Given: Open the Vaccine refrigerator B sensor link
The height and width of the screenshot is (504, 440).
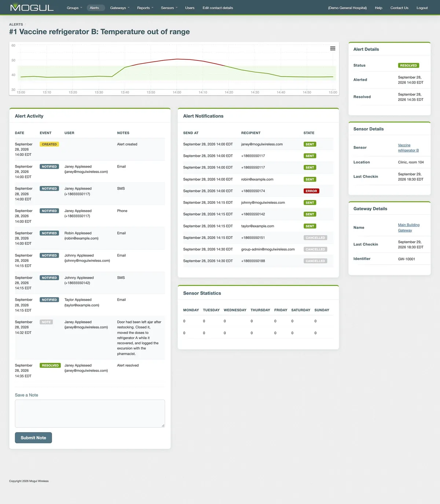Looking at the screenshot, I should tap(408, 148).
